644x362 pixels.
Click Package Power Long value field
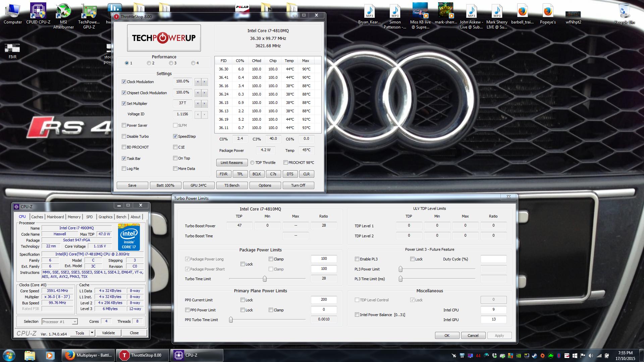coord(324,259)
